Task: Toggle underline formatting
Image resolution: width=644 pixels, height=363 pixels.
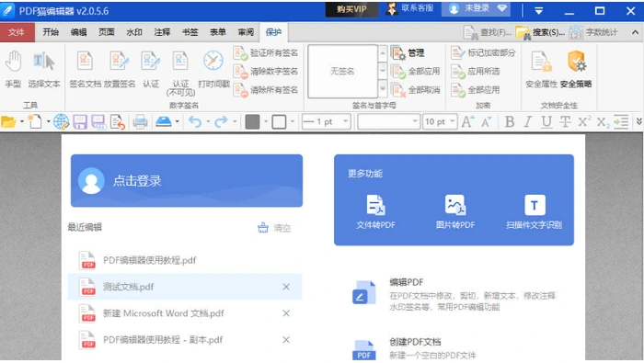Action: click(546, 122)
